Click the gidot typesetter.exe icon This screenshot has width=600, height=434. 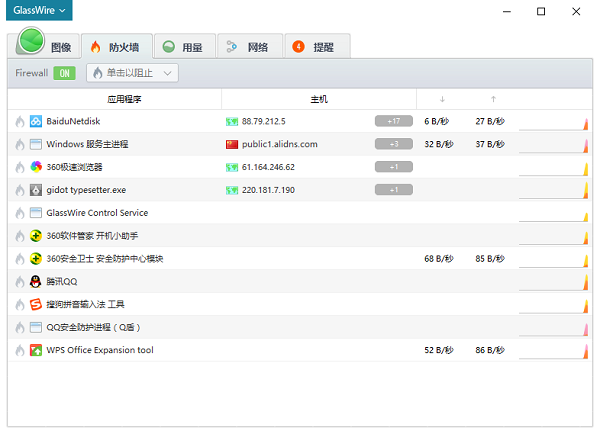click(36, 190)
